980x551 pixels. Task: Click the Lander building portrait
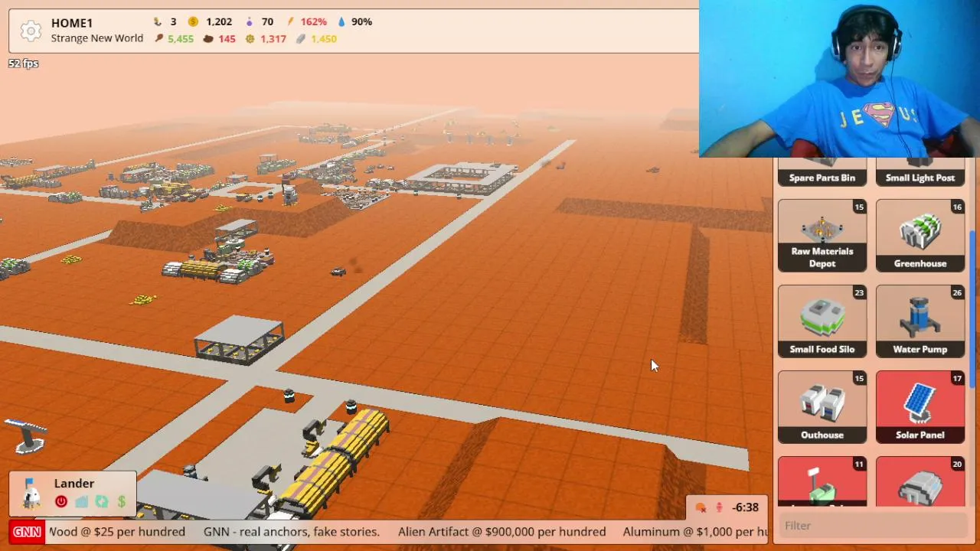[31, 492]
